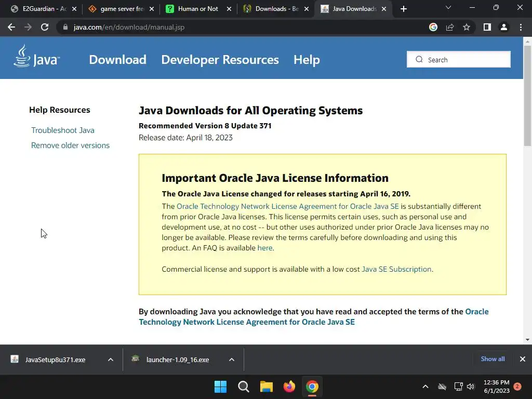Open the bold Oracle Technology Network License link

click(x=314, y=316)
